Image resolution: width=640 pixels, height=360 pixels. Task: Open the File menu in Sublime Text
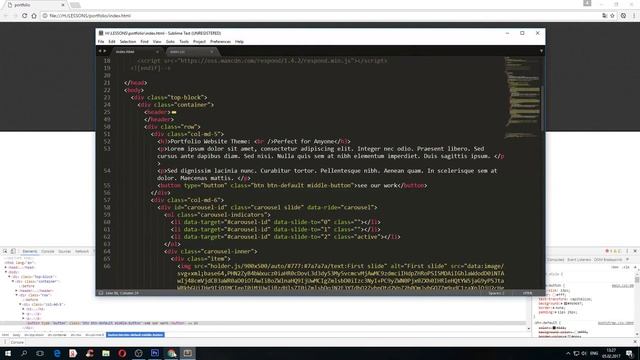click(101, 42)
